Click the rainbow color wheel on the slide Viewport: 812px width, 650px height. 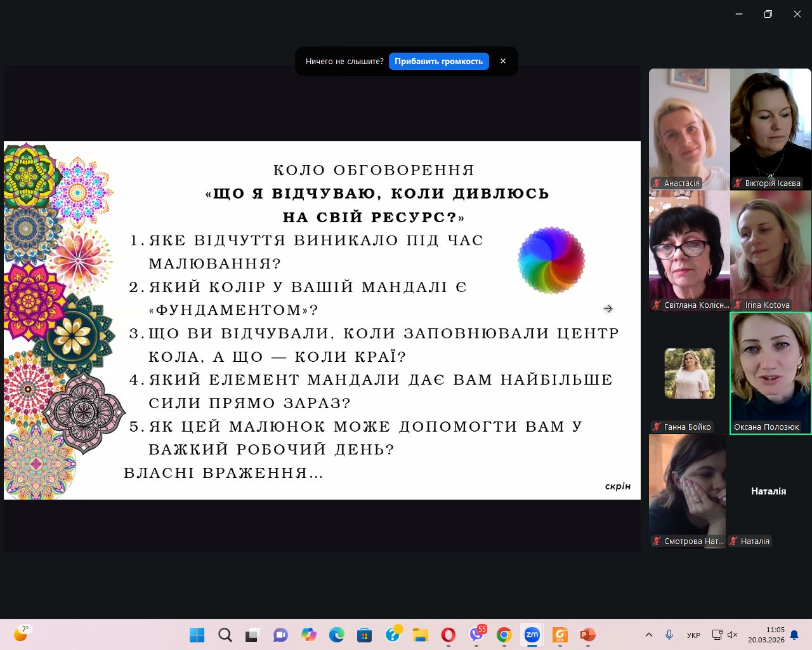(551, 260)
